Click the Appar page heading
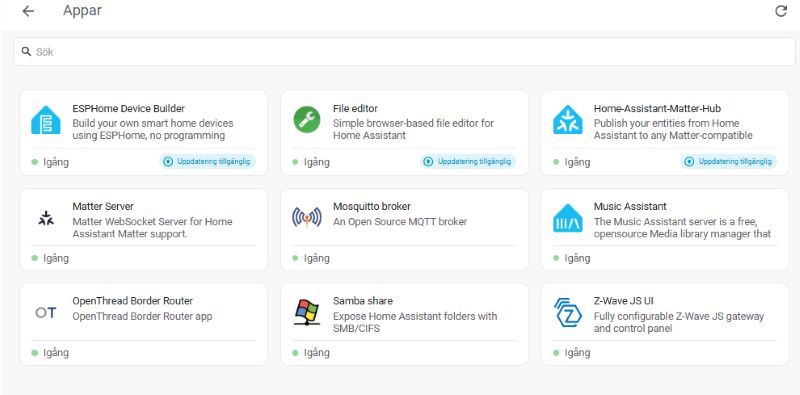 pos(82,11)
